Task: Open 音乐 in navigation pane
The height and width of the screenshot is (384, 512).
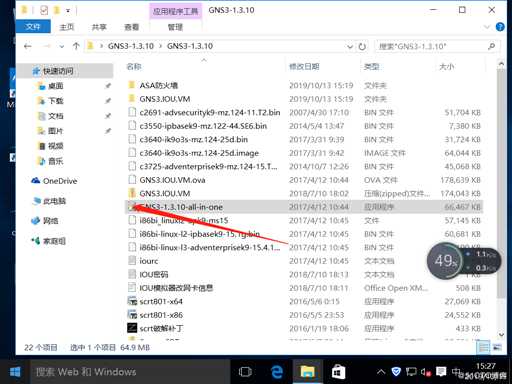Action: point(56,161)
